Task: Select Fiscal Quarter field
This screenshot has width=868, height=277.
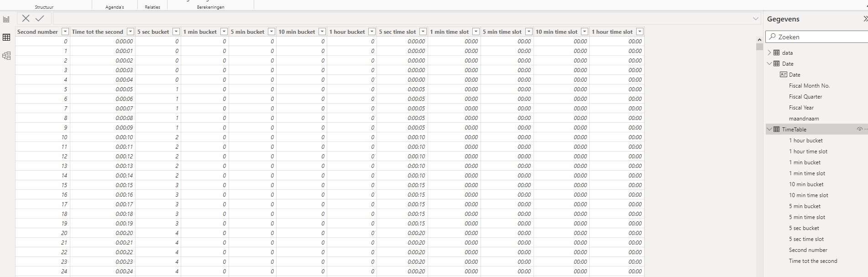Action: (x=805, y=97)
